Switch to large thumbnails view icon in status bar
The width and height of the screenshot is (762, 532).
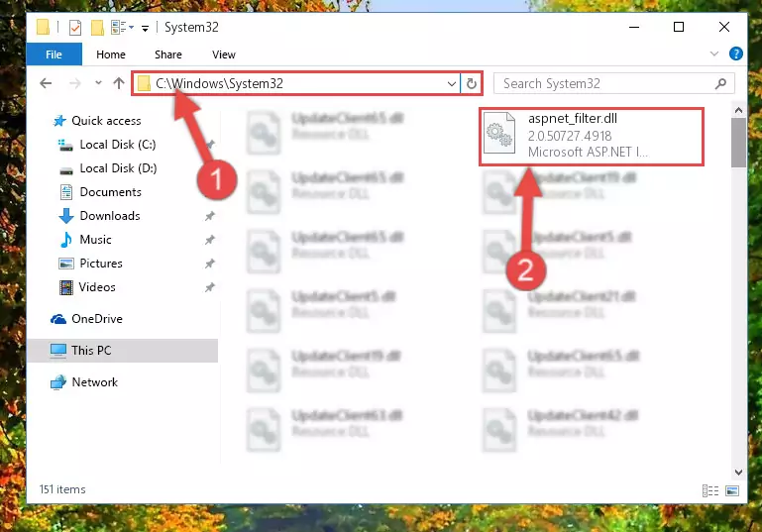click(x=732, y=490)
